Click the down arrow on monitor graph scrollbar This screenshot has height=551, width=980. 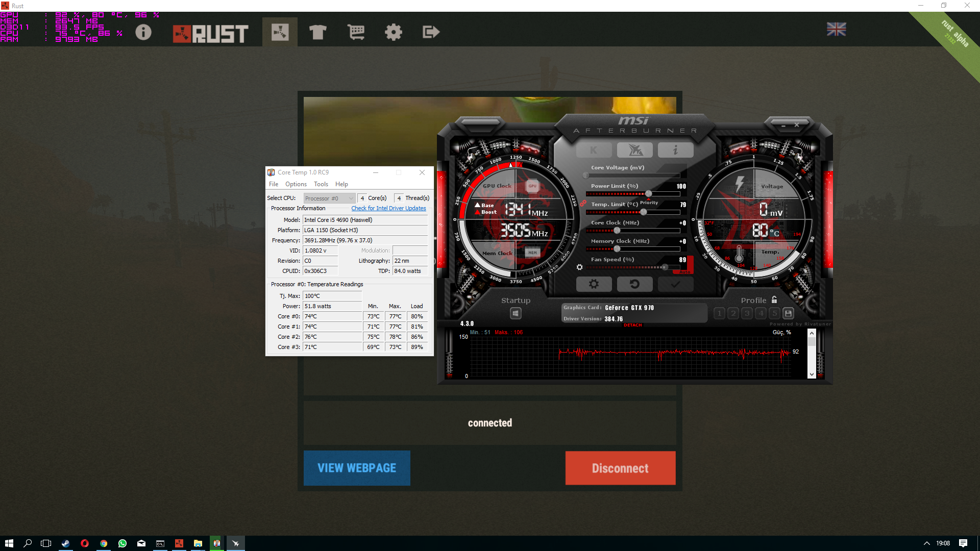click(812, 374)
